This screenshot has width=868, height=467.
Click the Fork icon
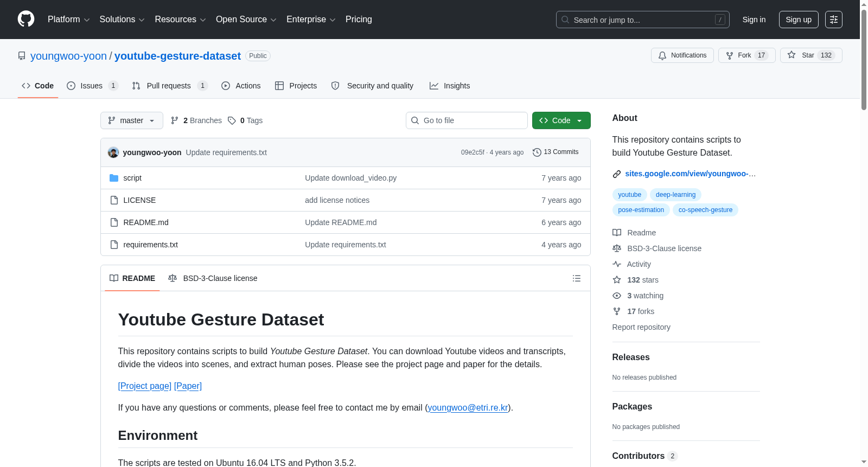(730, 55)
